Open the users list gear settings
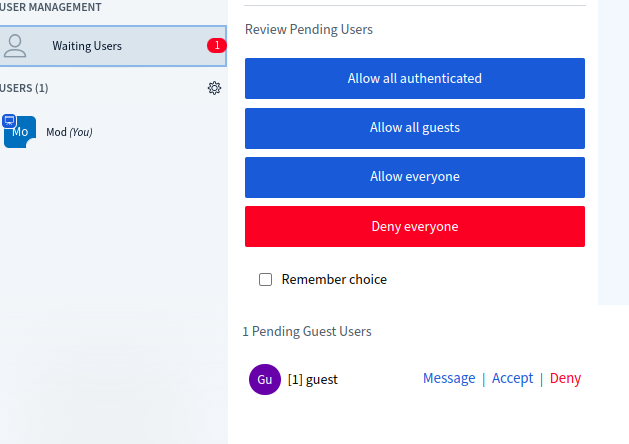629x444 pixels. point(214,88)
